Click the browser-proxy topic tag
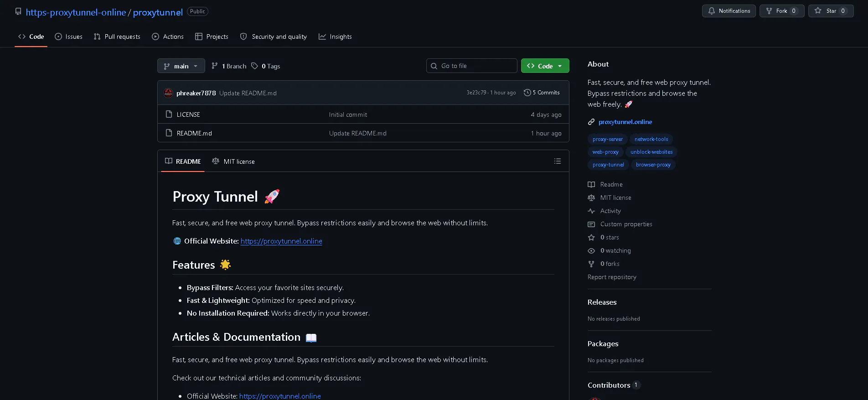 point(653,165)
